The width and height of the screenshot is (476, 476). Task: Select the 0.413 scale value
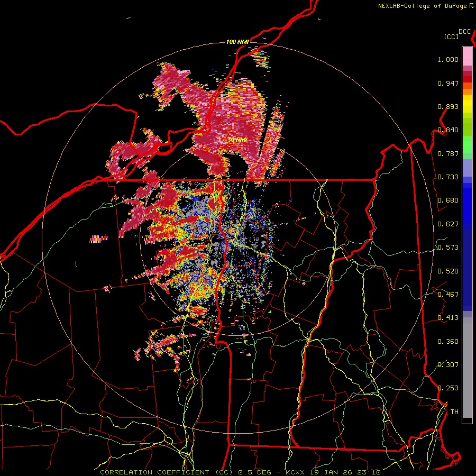pos(448,318)
